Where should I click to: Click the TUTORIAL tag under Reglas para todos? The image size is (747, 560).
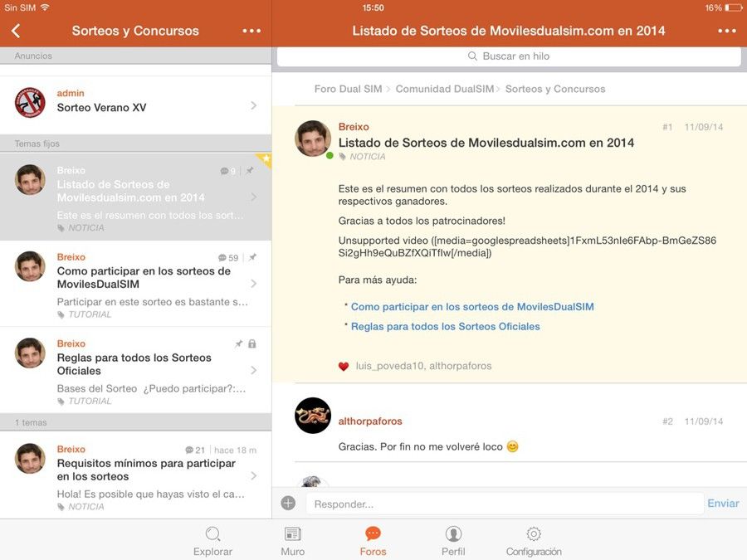[x=85, y=401]
